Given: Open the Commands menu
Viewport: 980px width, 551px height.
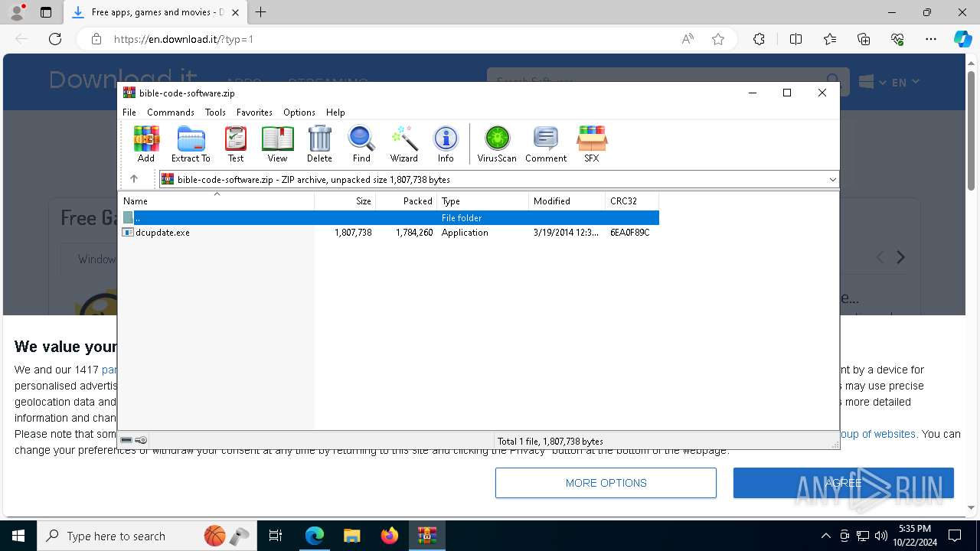Looking at the screenshot, I should [x=171, y=112].
